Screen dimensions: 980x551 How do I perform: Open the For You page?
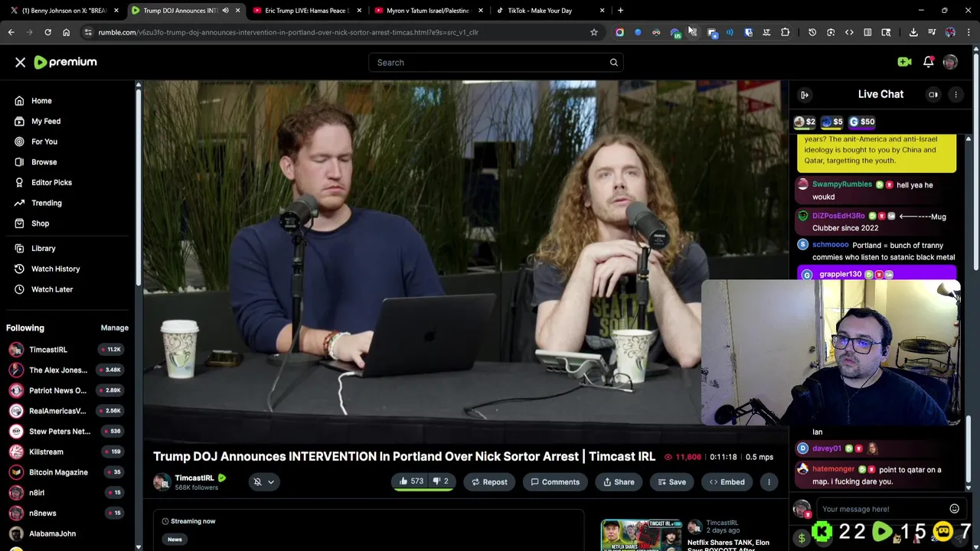pos(44,142)
